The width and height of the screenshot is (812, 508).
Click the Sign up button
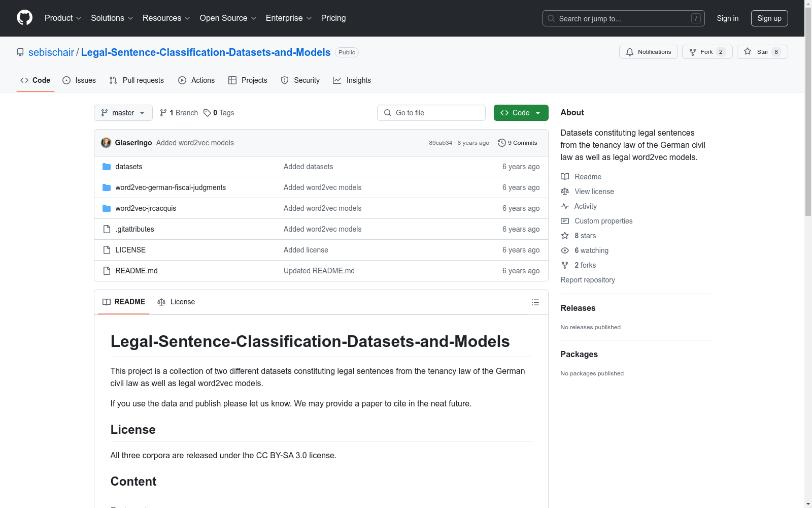(x=769, y=18)
